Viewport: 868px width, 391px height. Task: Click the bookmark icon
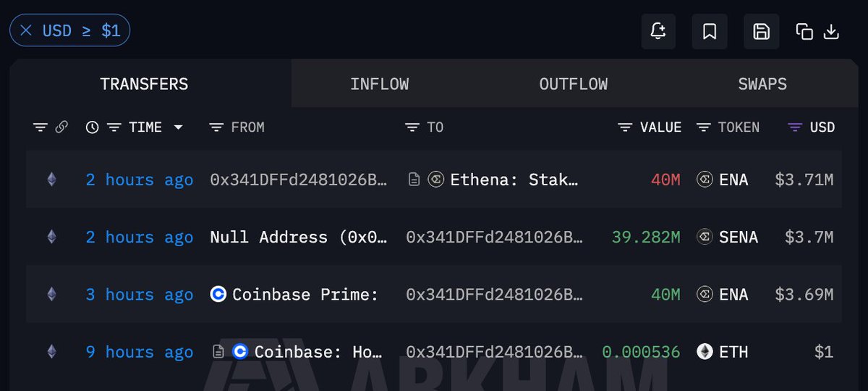710,31
